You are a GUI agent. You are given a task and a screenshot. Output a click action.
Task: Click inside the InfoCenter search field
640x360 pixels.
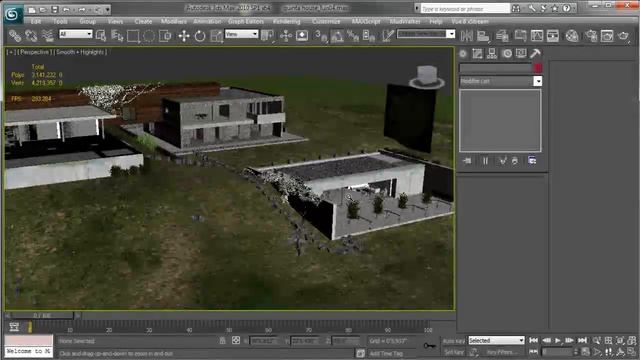click(465, 8)
